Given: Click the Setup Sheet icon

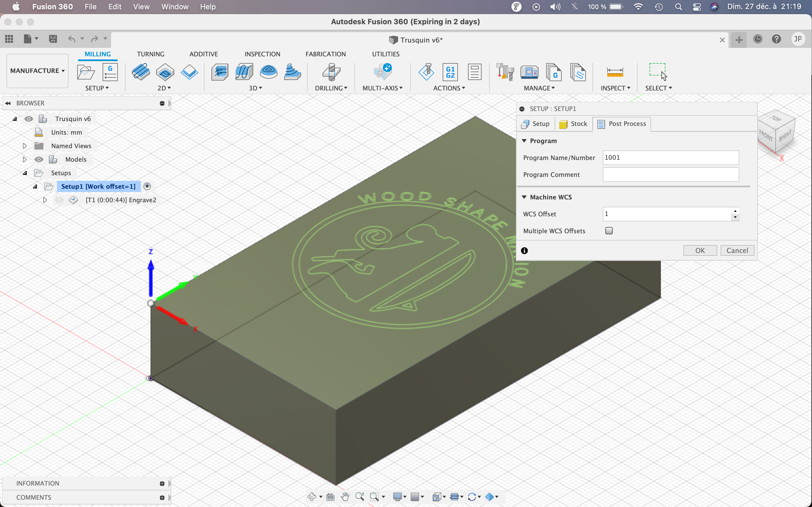Looking at the screenshot, I should [x=475, y=72].
